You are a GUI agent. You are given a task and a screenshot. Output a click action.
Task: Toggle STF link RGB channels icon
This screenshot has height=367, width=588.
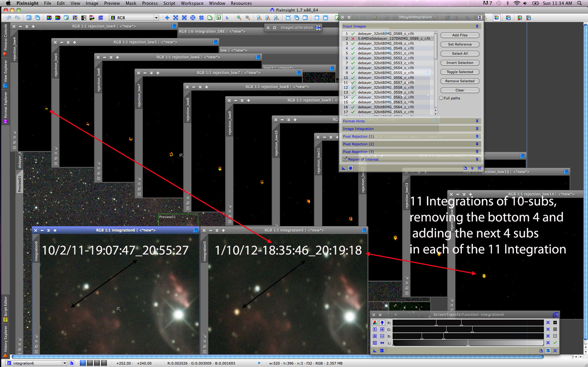(375, 323)
